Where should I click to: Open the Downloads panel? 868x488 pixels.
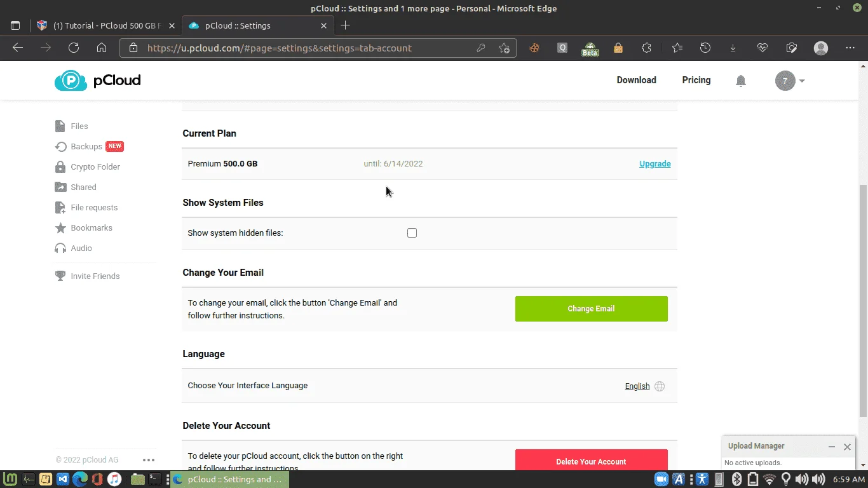tap(733, 48)
